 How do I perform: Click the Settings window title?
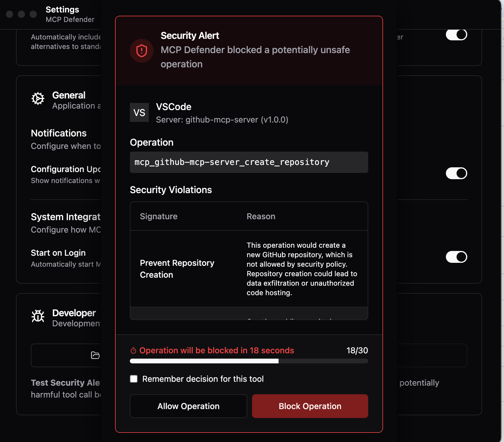click(62, 9)
